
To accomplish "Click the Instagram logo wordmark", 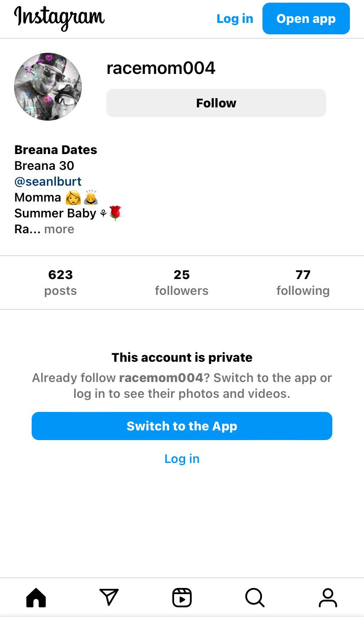I will pos(59,18).
